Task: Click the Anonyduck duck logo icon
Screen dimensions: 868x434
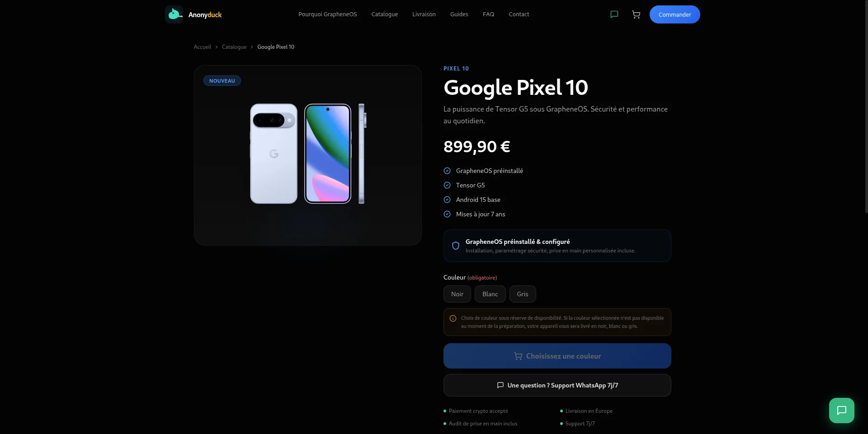Action: coord(174,14)
